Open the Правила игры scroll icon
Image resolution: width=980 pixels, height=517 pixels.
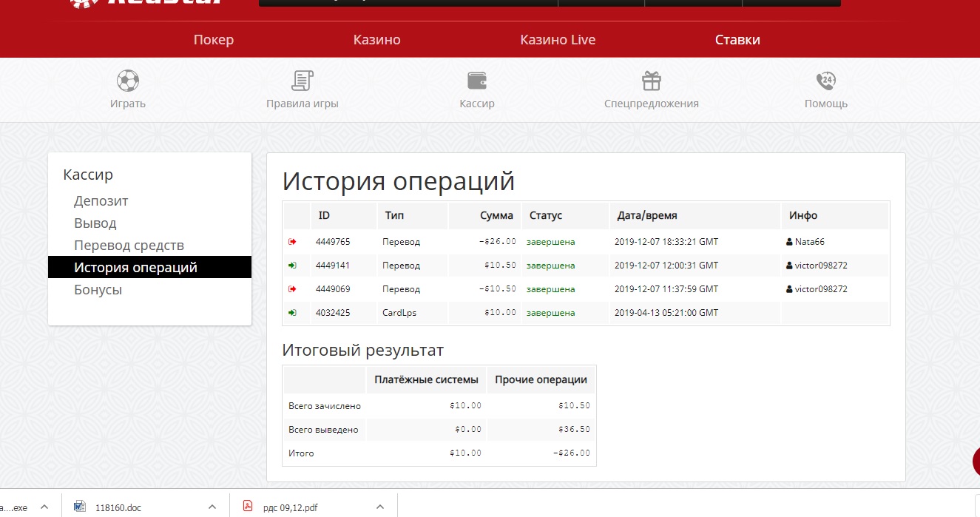pos(302,80)
